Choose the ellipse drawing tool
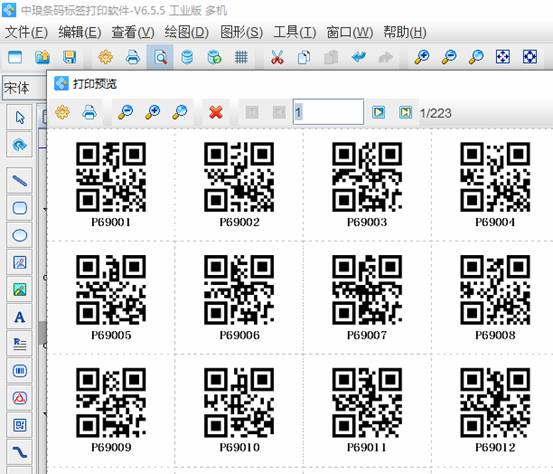 tap(19, 235)
